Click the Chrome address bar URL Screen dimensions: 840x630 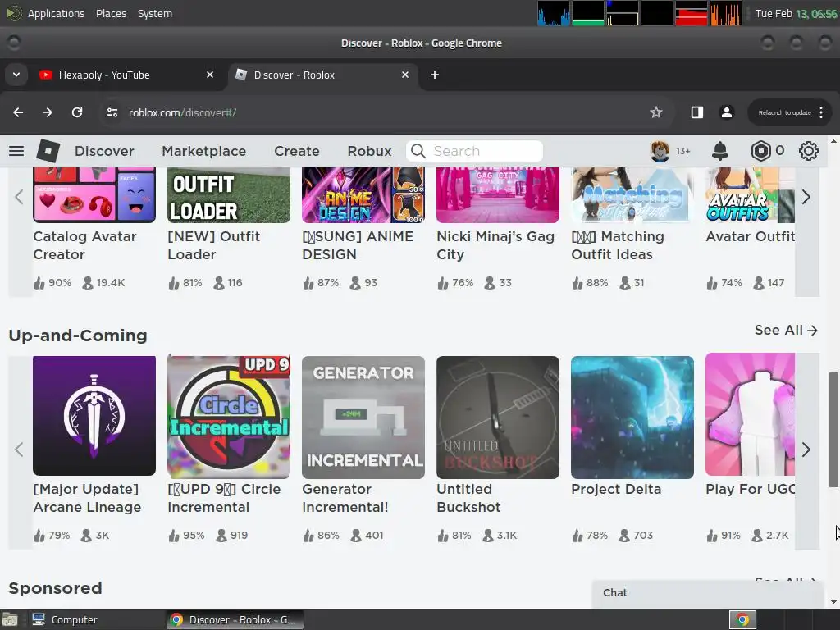click(x=182, y=112)
